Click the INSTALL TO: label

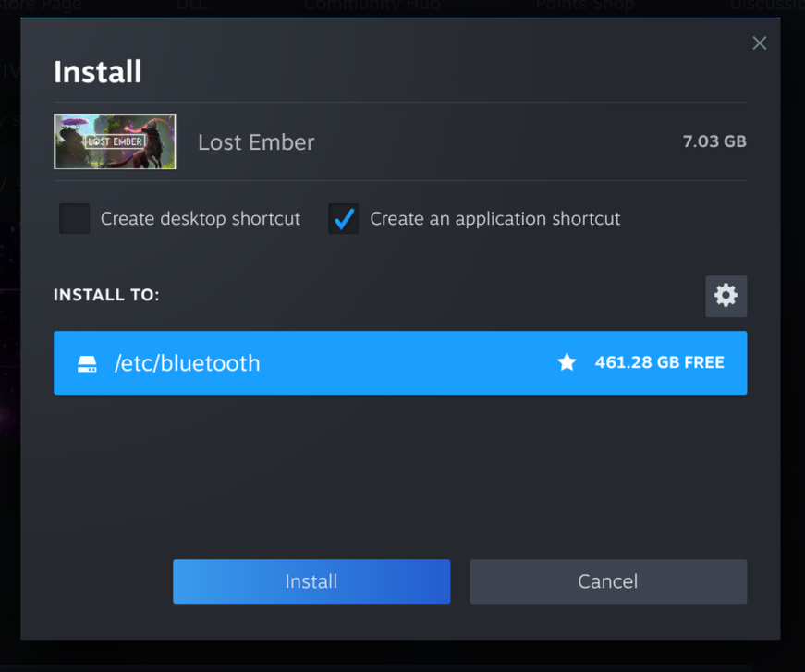coord(106,295)
